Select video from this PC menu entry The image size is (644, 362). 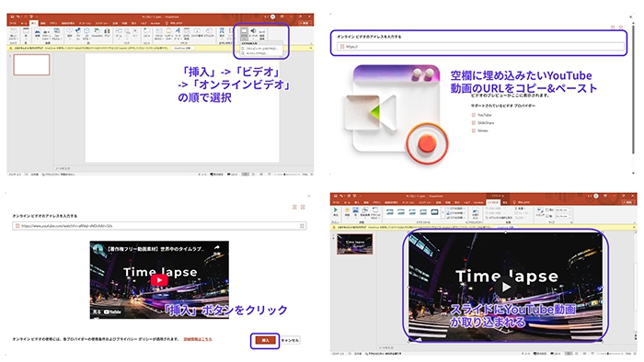pos(260,49)
